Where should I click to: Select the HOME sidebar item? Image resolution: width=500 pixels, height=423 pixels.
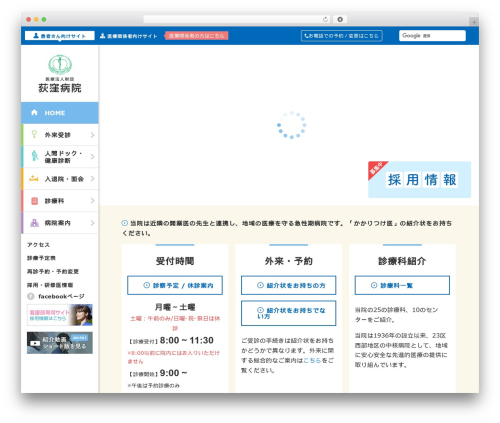[60, 113]
